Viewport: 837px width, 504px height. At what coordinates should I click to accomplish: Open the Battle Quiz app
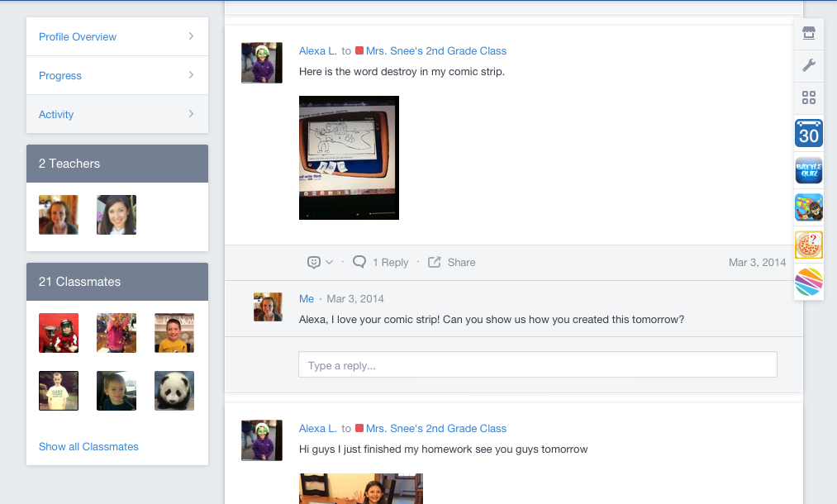(x=809, y=171)
